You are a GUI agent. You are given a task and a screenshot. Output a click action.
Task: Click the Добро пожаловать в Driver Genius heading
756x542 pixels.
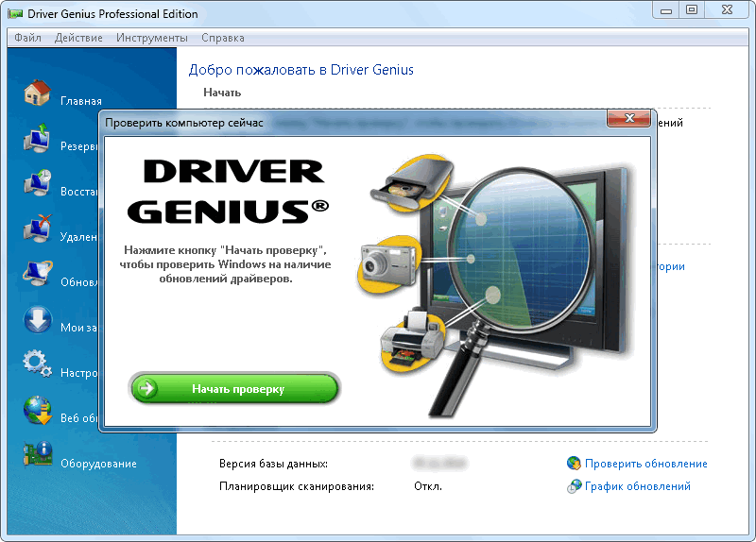click(x=301, y=70)
